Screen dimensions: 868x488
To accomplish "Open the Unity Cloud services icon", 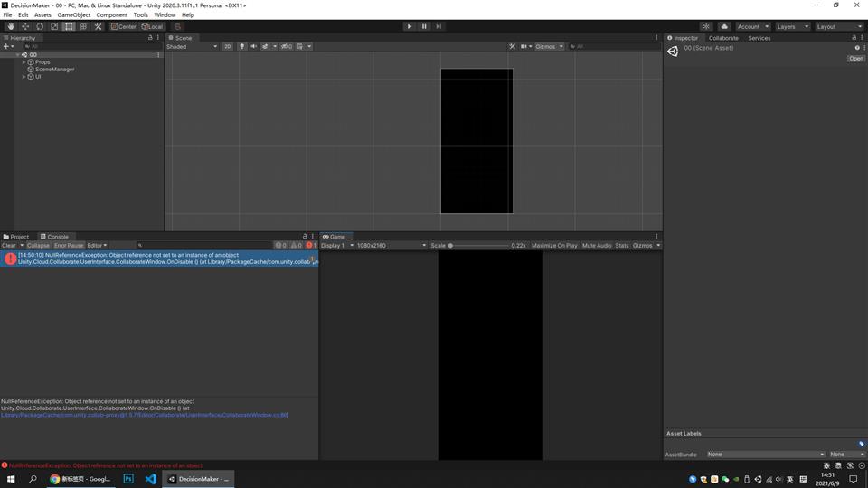I will (x=724, y=26).
